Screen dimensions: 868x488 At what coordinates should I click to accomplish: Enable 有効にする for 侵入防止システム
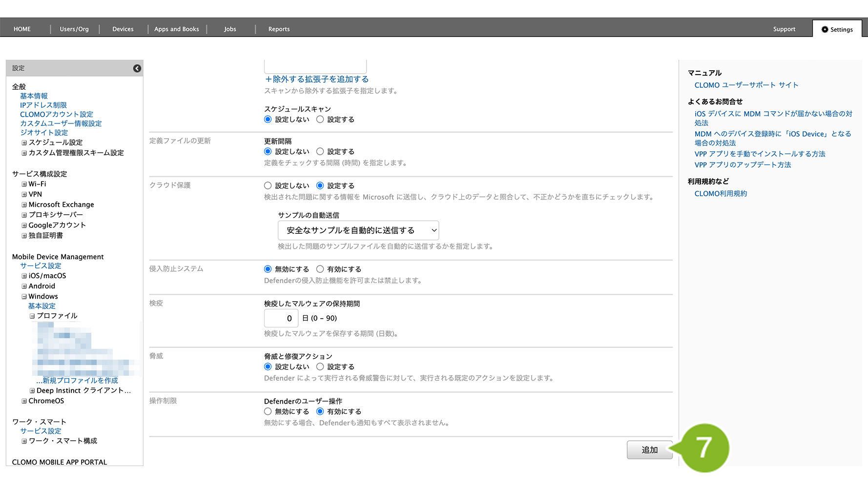[x=320, y=269]
